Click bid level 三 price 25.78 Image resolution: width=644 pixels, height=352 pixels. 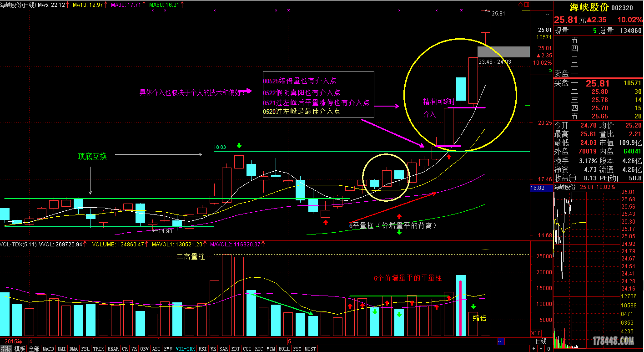[599, 100]
